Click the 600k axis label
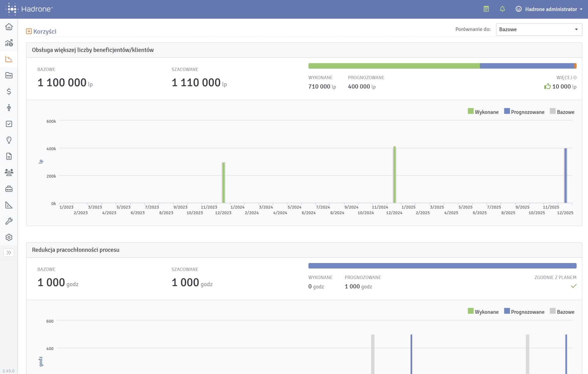This screenshot has width=588, height=374. click(x=51, y=121)
